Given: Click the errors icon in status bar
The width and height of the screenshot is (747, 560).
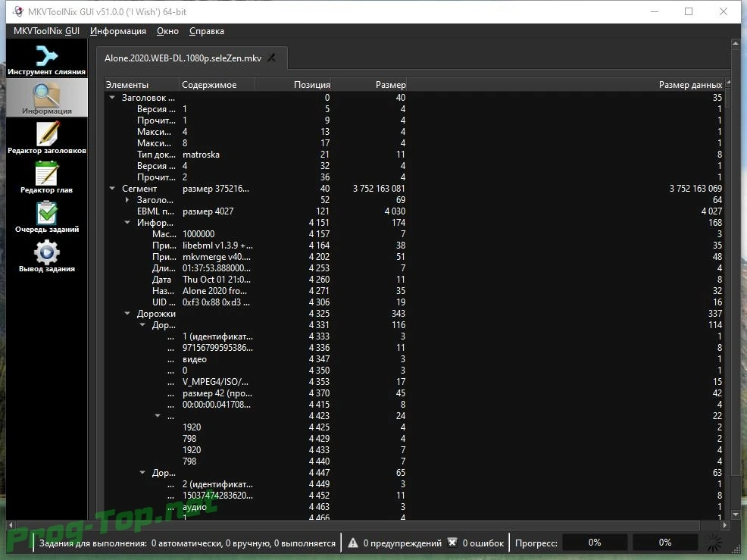Looking at the screenshot, I should (x=452, y=543).
